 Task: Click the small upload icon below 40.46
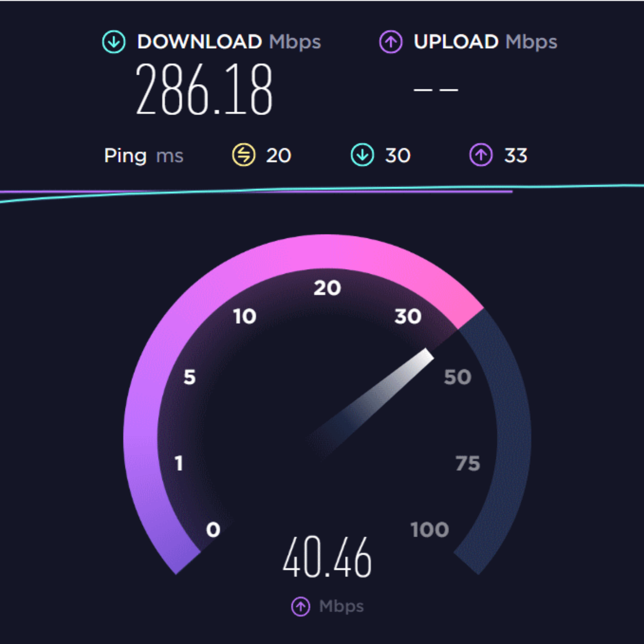pos(301,607)
